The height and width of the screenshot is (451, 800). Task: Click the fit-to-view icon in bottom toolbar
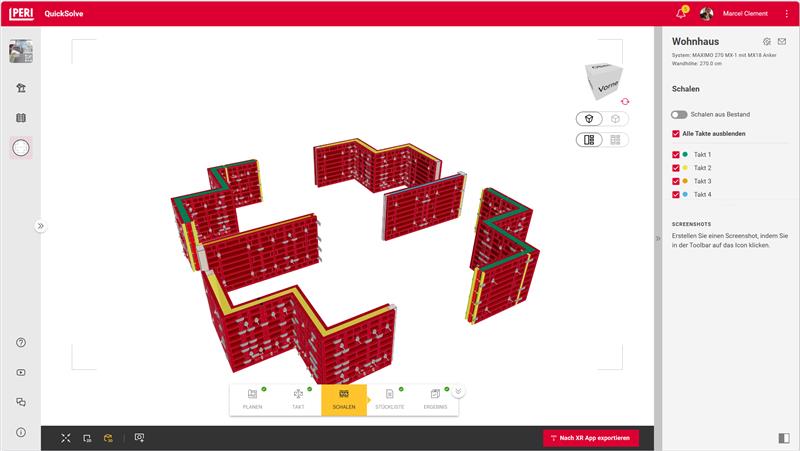pos(66,438)
